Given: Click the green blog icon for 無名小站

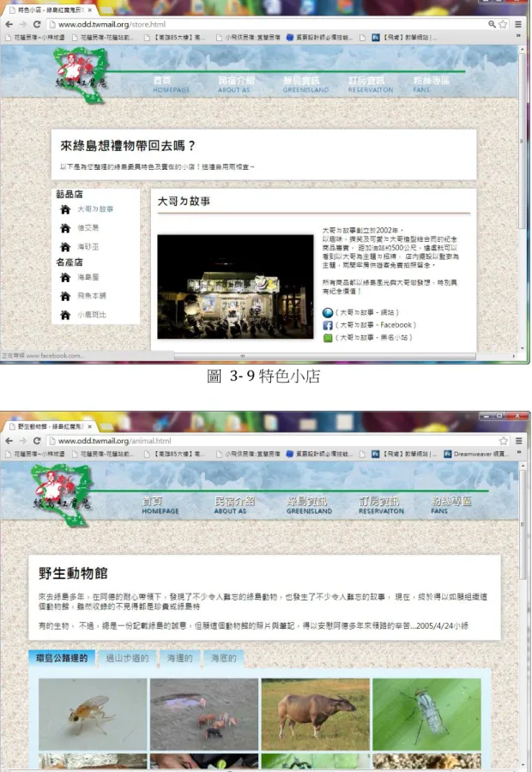Looking at the screenshot, I should (x=328, y=338).
